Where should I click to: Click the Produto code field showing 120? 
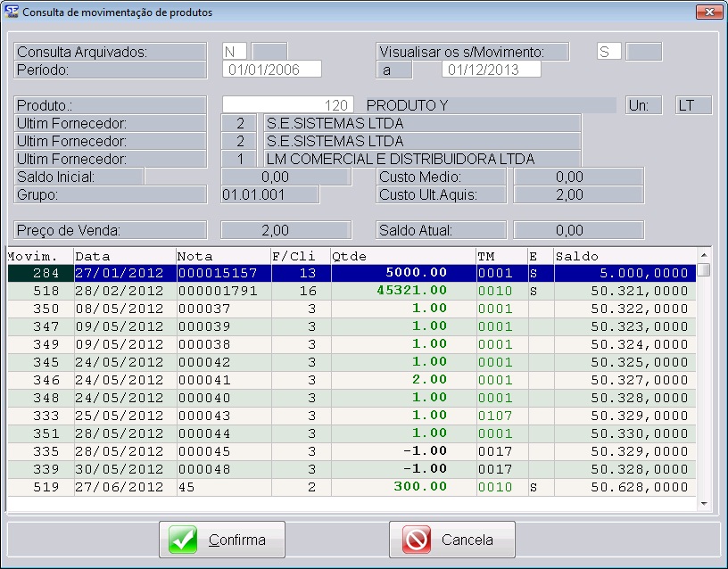288,105
